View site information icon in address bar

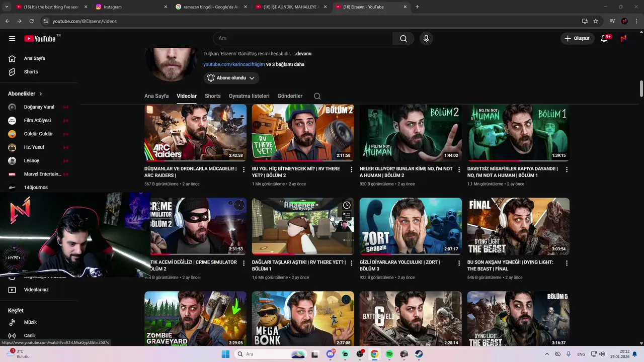46,21
